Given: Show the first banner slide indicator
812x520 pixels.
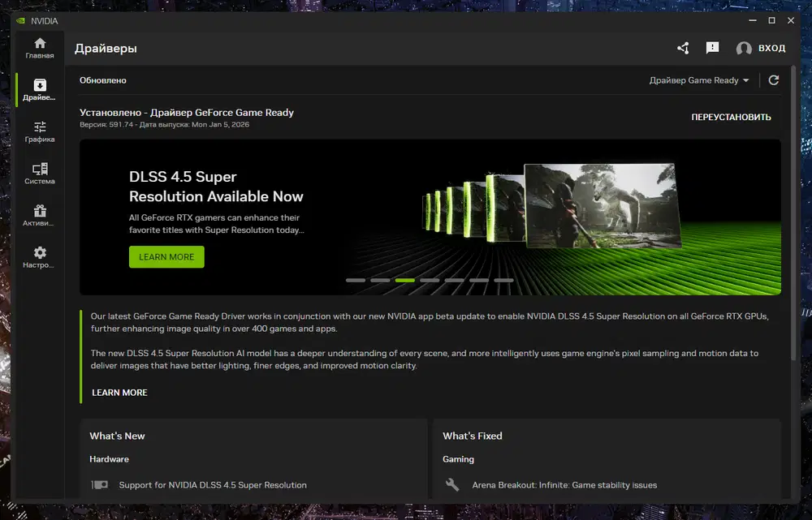Looking at the screenshot, I should (356, 281).
